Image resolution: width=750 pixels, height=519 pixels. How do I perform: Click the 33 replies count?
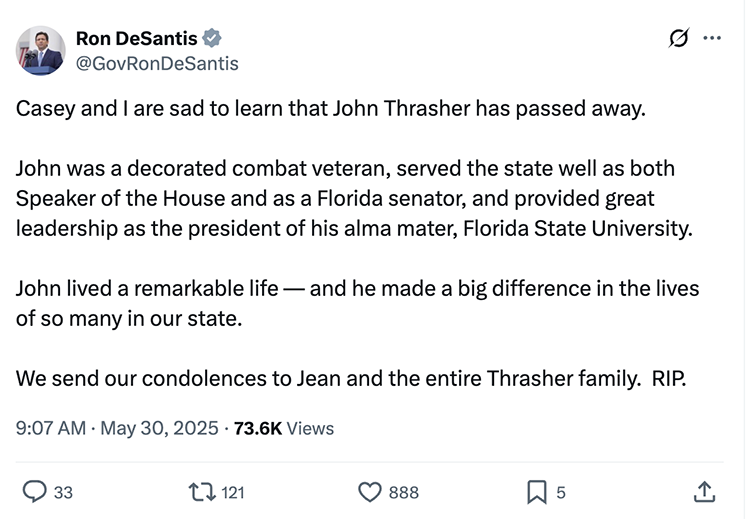click(63, 492)
